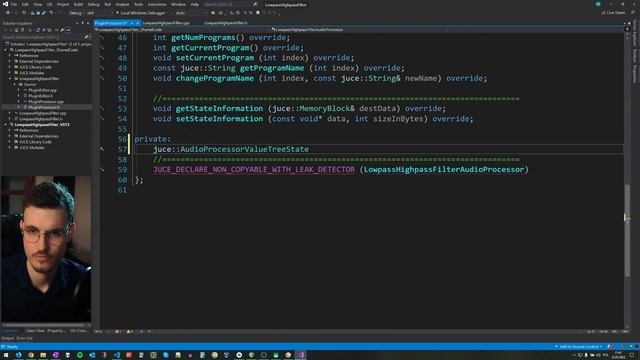Open the Analyze menu
Viewport: 640px width, 360px height.
[x=122, y=4]
